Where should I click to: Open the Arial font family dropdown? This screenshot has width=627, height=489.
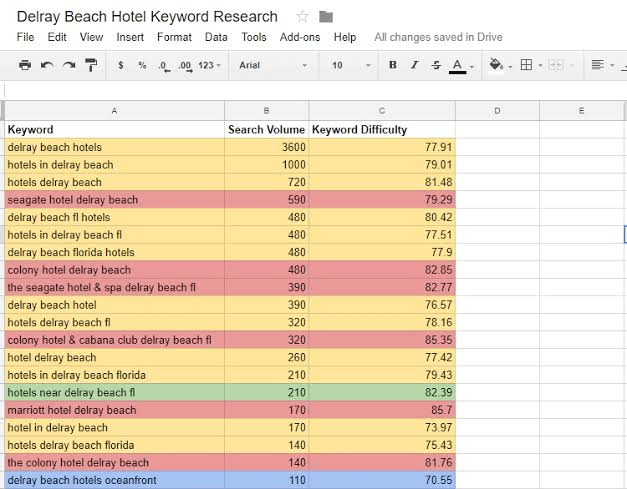273,65
